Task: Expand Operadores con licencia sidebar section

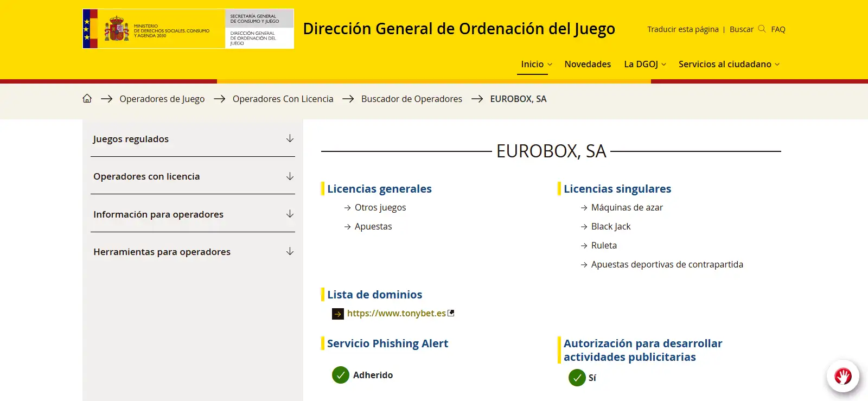Action: coord(193,176)
